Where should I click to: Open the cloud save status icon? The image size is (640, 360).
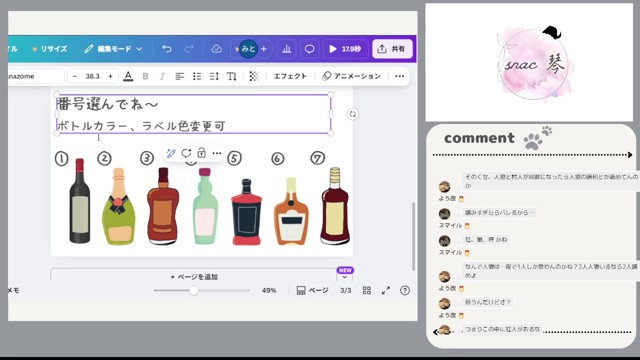coord(216,49)
